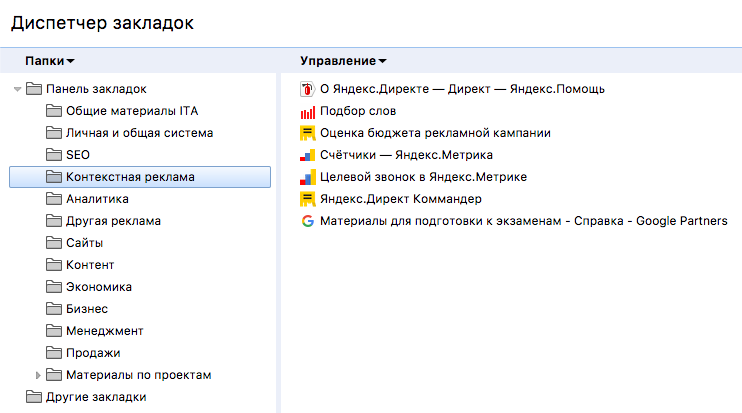Click folder icon next to Личная и общая система

(x=53, y=133)
